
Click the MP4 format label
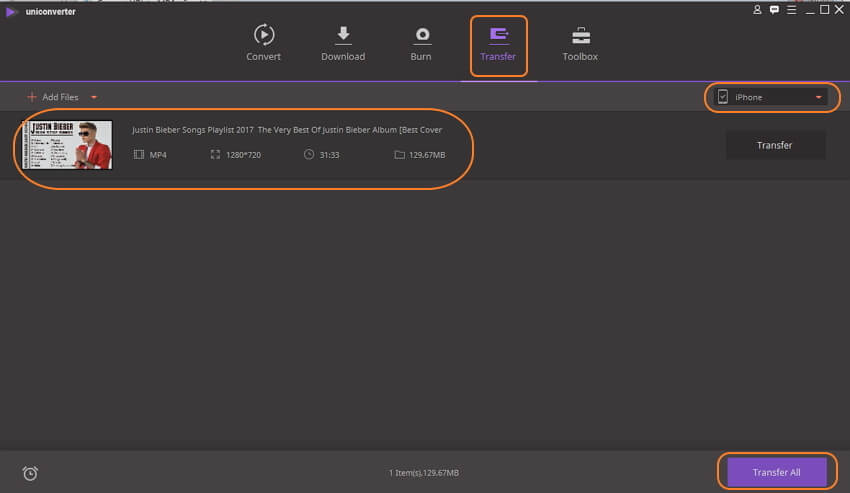pos(158,155)
